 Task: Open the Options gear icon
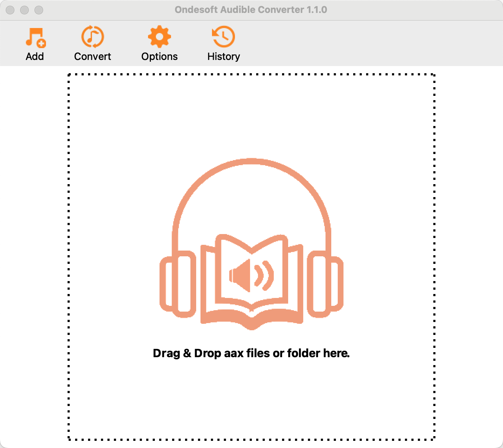[159, 37]
